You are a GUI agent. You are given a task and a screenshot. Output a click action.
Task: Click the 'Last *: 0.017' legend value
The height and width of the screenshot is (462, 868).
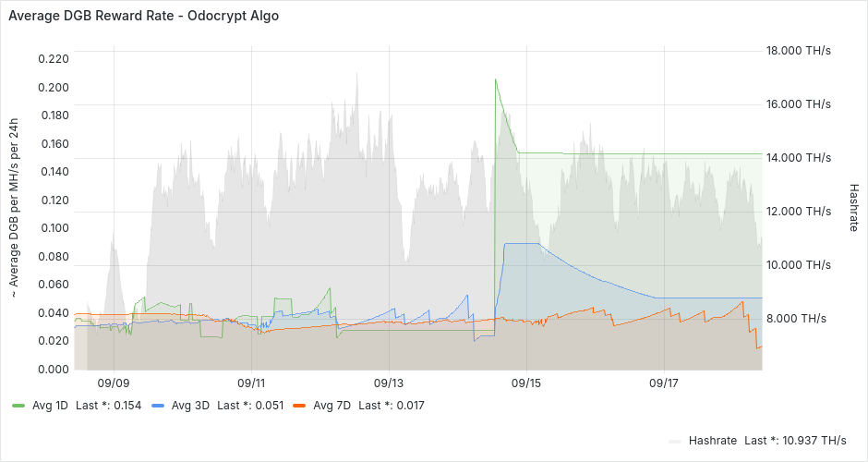click(x=392, y=406)
